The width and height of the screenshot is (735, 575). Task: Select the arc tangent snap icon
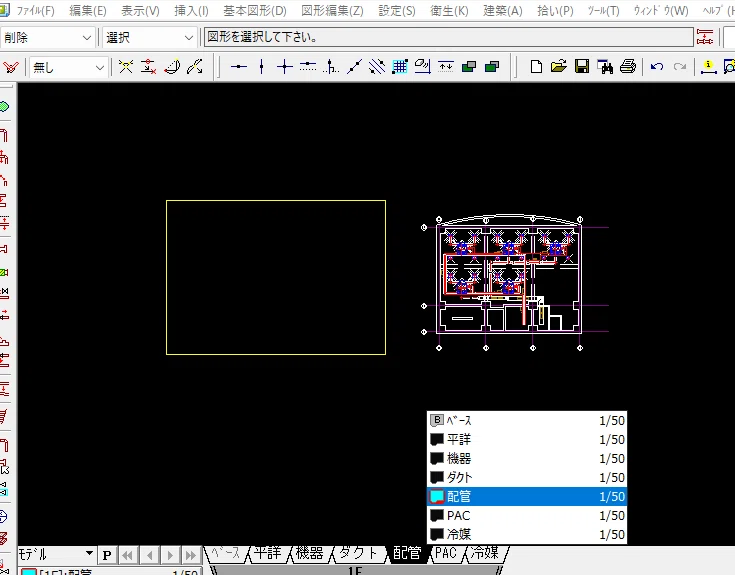(172, 67)
